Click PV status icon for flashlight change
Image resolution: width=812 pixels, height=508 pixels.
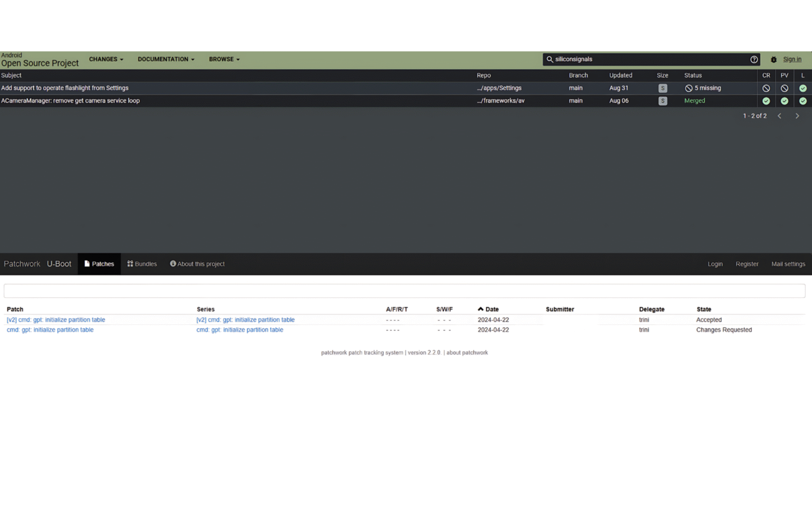pos(784,88)
